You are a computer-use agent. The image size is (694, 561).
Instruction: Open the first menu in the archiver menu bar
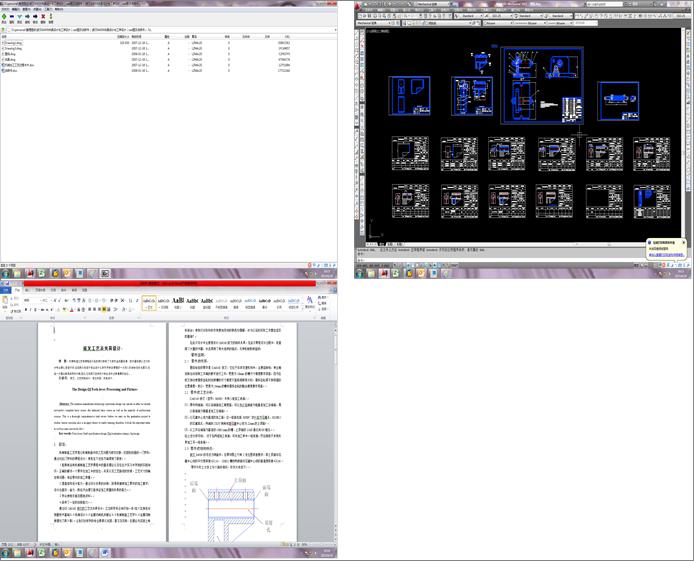point(6,9)
